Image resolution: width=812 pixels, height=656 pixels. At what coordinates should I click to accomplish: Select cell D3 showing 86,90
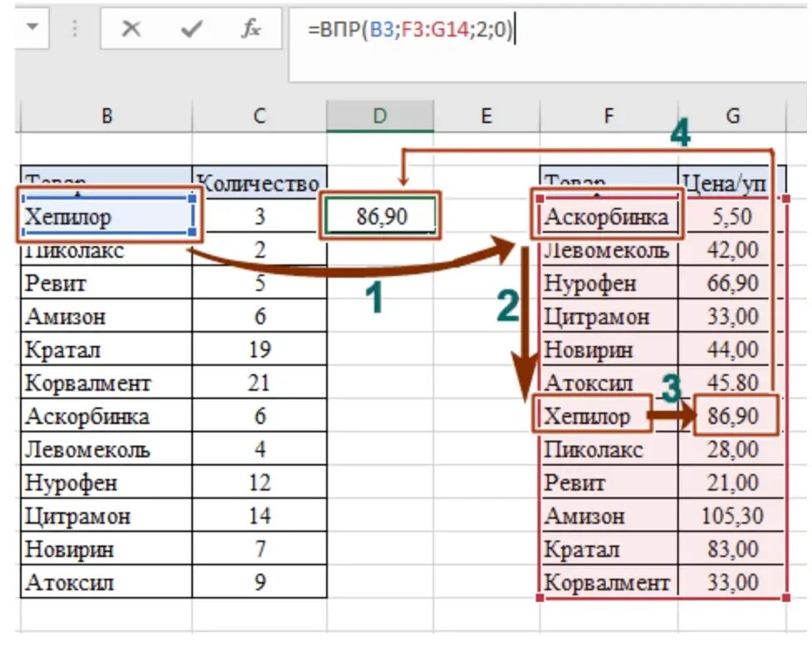tap(381, 215)
